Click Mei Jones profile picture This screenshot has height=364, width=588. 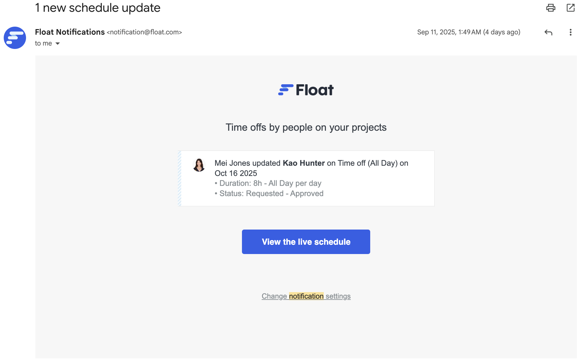(199, 165)
